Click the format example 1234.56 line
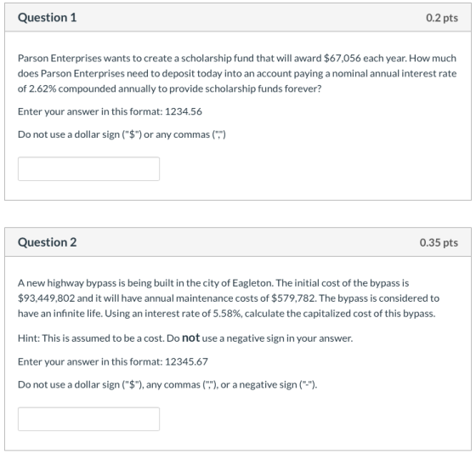Viewport: 476px width, 454px height. pyautogui.click(x=110, y=111)
